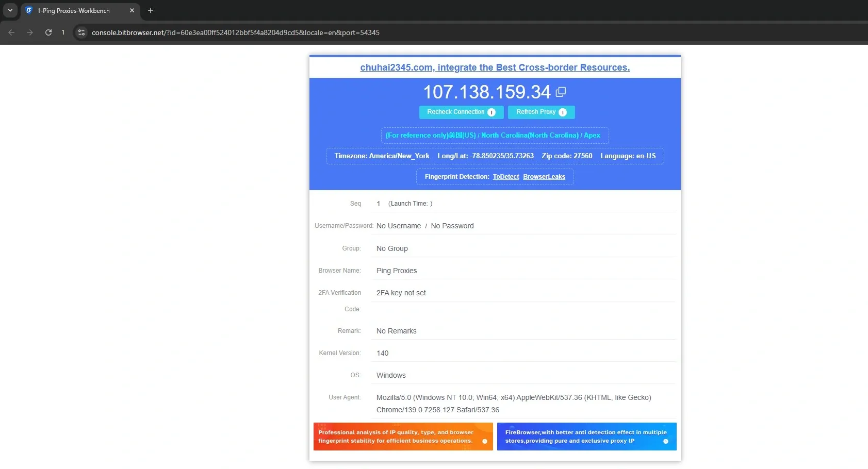Open site information settings in address bar
This screenshot has width=868, height=469.
81,32
